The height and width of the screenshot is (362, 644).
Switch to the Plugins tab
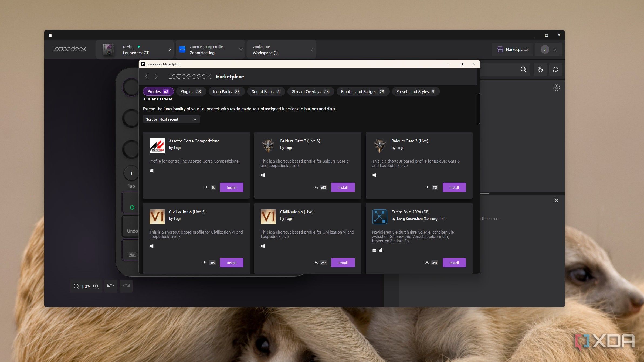click(191, 92)
